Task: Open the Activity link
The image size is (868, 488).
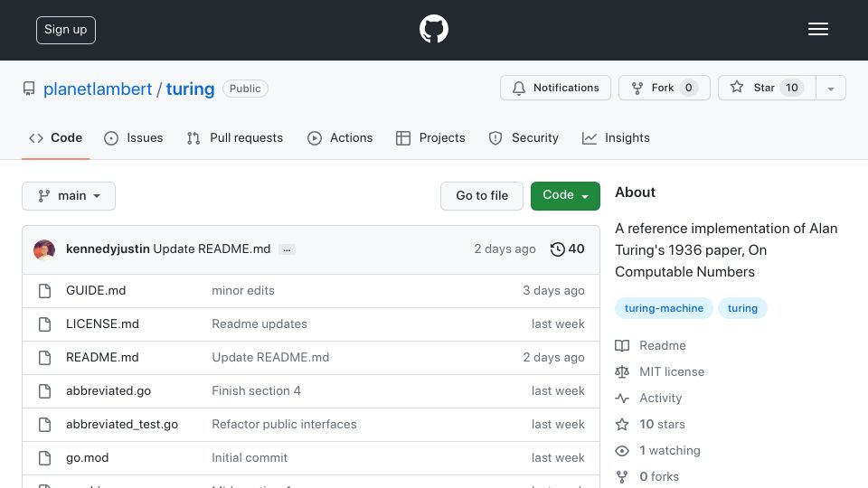Action: (x=660, y=398)
